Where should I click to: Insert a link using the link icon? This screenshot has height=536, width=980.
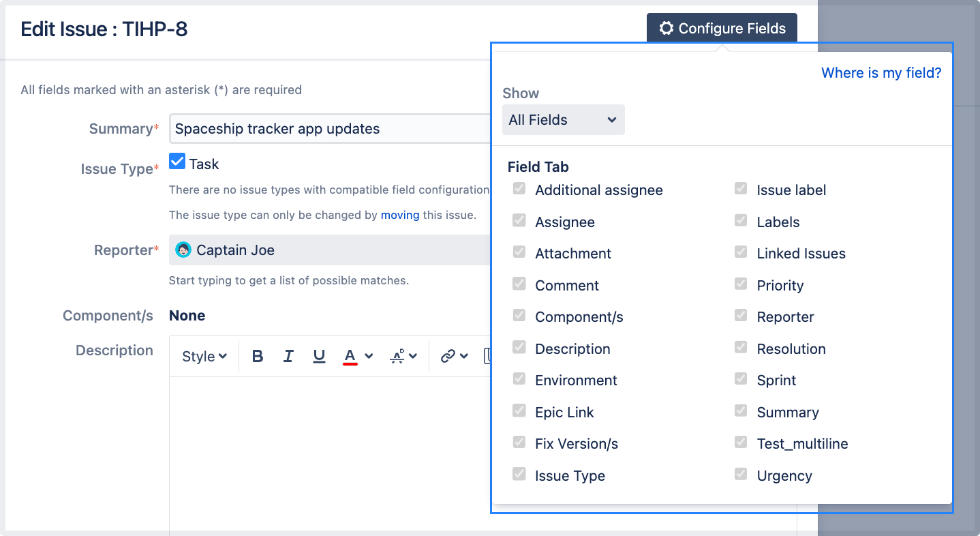click(448, 355)
